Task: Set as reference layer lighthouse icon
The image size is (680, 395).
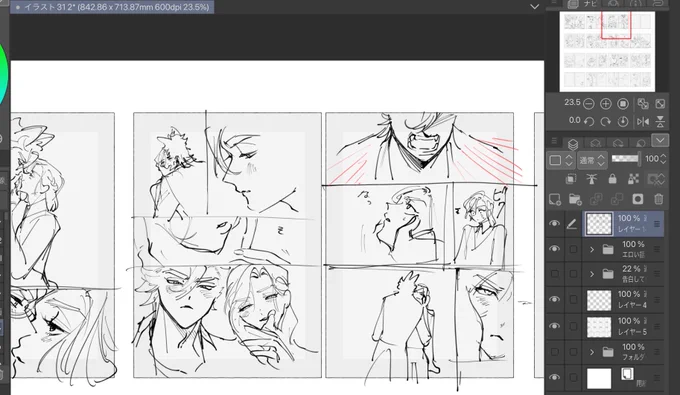Action: 592,179
